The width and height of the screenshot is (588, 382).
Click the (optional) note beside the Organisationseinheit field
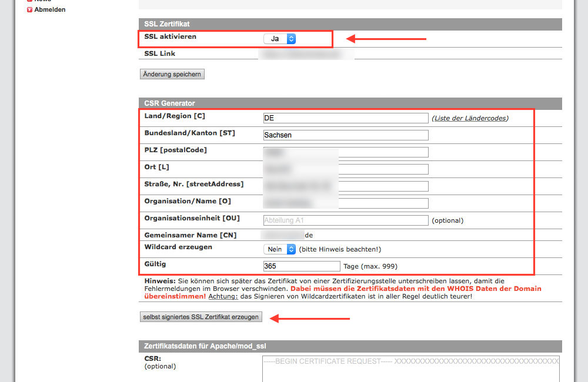[x=447, y=220]
